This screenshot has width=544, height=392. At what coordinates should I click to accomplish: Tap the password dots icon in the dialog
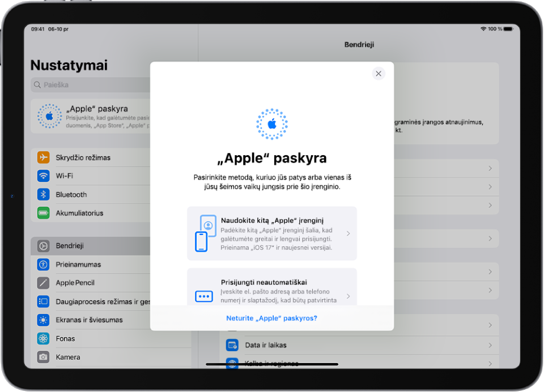[x=204, y=296]
